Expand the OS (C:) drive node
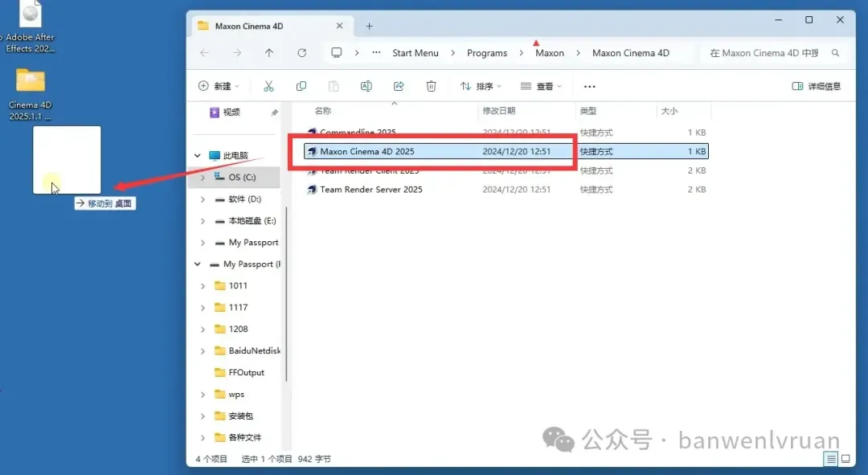The width and height of the screenshot is (868, 475). [203, 177]
